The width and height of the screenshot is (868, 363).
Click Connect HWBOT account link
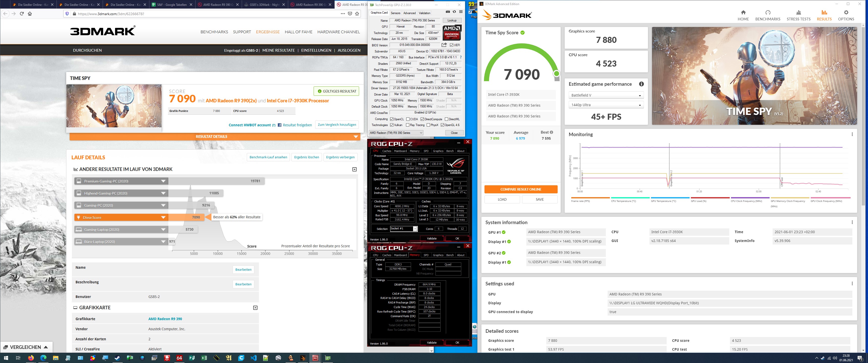pos(249,125)
